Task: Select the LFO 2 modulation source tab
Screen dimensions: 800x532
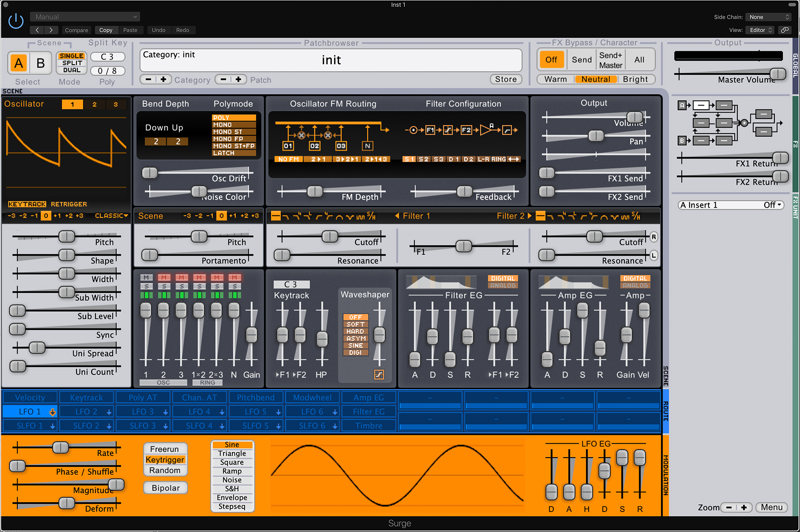Action: click(x=87, y=412)
